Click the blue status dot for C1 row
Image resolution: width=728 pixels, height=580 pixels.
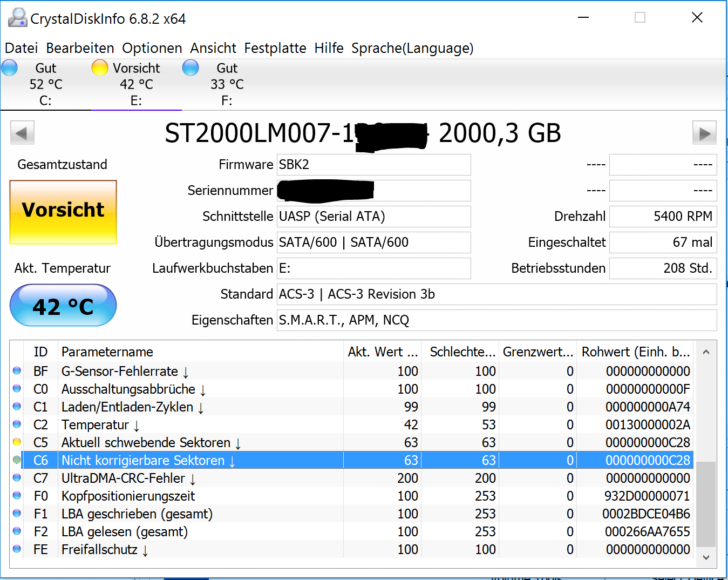17,407
